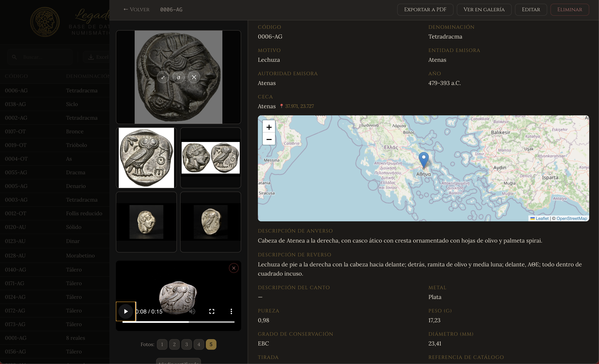
Task: Select photo slot number 3
Action: [186, 344]
